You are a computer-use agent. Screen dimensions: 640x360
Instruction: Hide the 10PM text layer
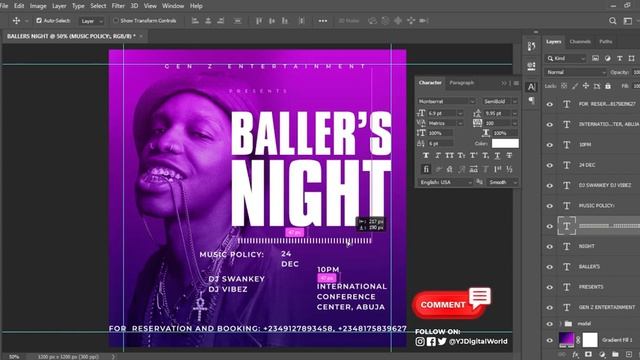(549, 145)
